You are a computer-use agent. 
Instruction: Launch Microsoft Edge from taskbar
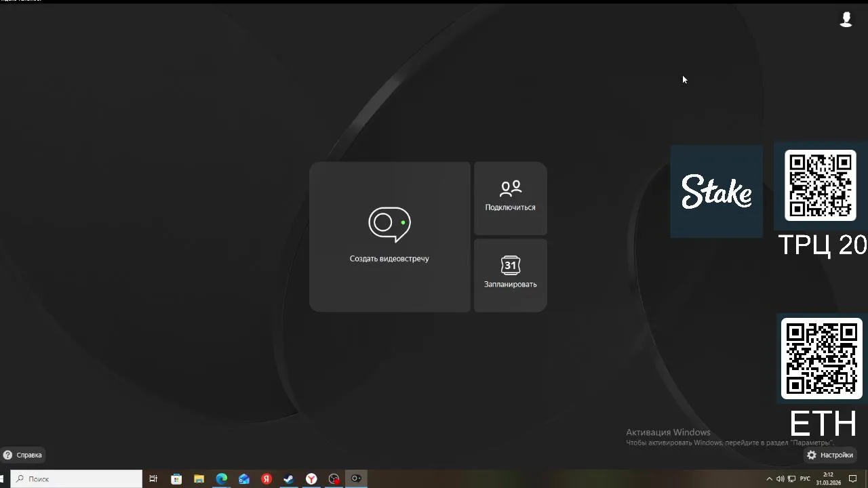(x=222, y=479)
